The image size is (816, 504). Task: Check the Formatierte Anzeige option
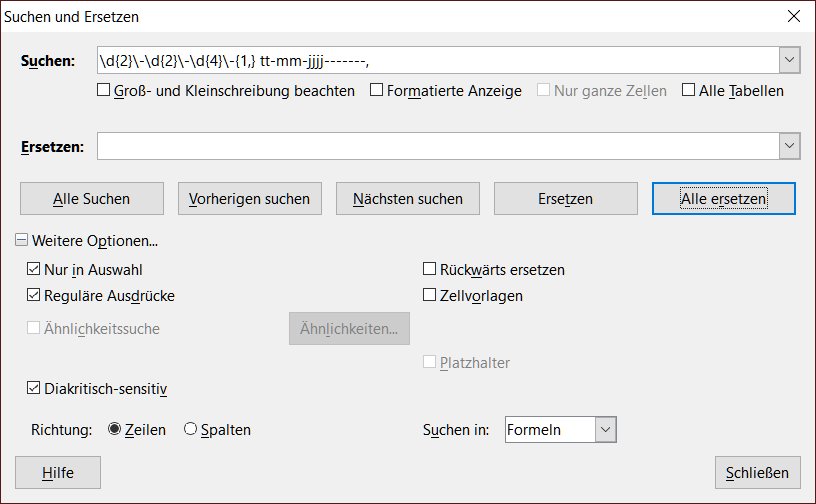tap(376, 90)
